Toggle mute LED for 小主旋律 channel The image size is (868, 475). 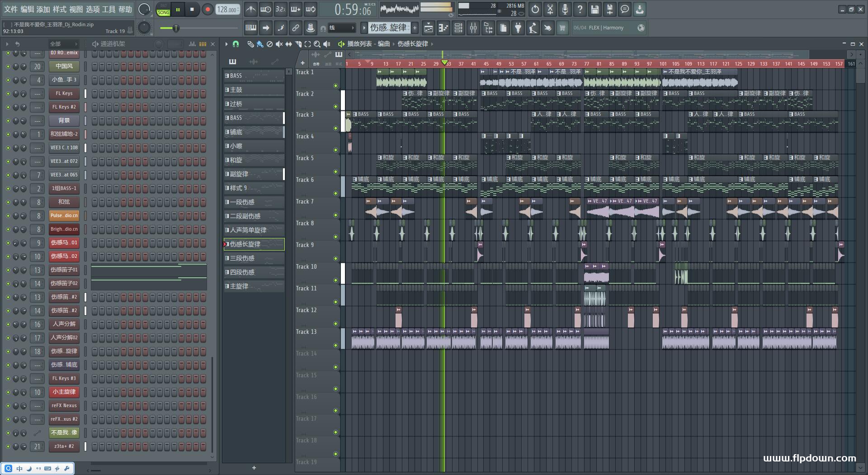[x=8, y=392]
